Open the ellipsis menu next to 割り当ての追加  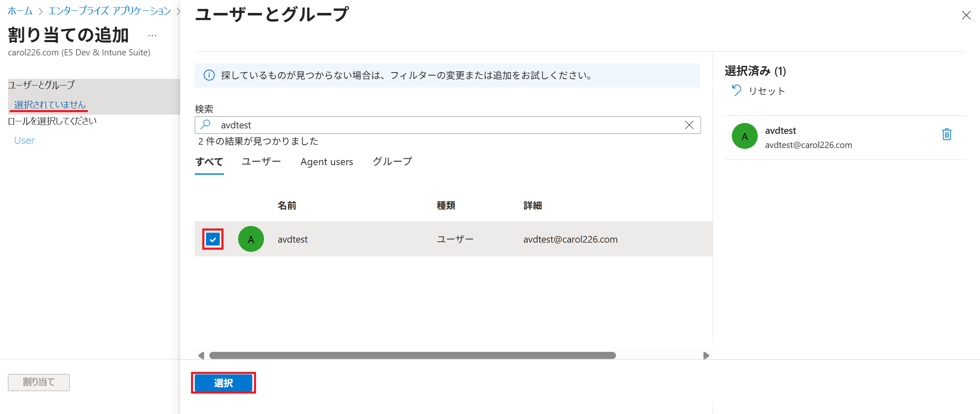(152, 36)
